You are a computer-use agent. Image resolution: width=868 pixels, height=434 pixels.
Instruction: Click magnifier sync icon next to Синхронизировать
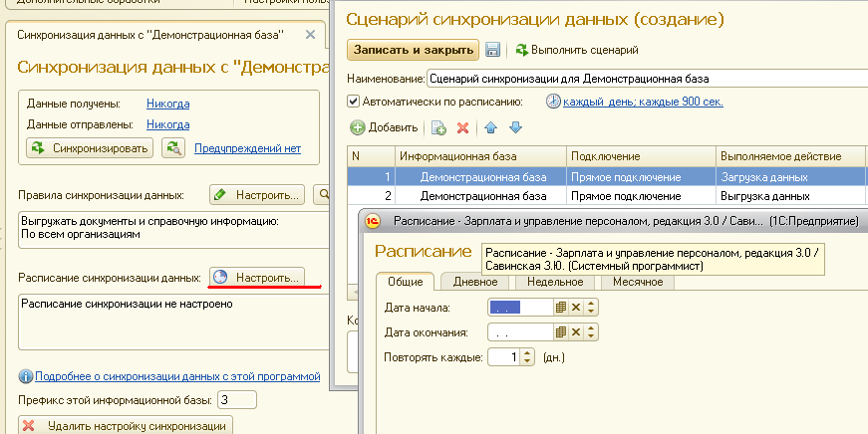click(173, 148)
